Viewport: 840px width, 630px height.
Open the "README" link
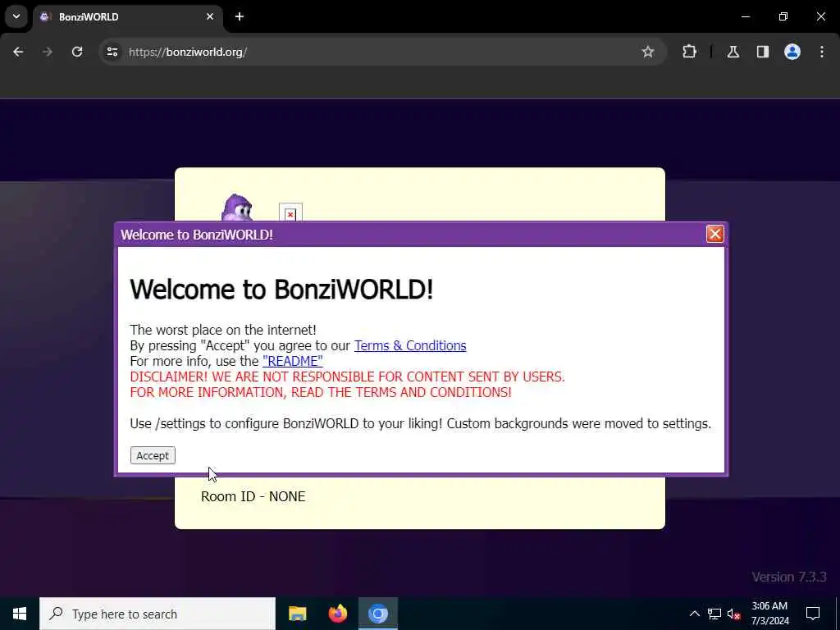point(293,361)
